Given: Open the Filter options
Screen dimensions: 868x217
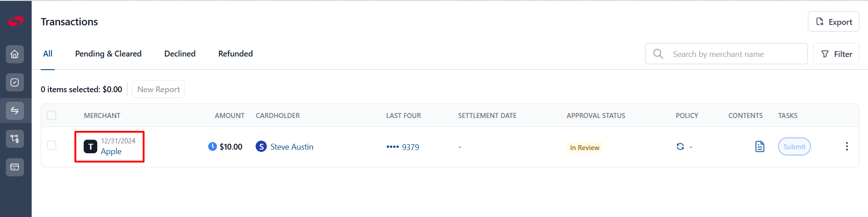Looking at the screenshot, I should (x=836, y=54).
